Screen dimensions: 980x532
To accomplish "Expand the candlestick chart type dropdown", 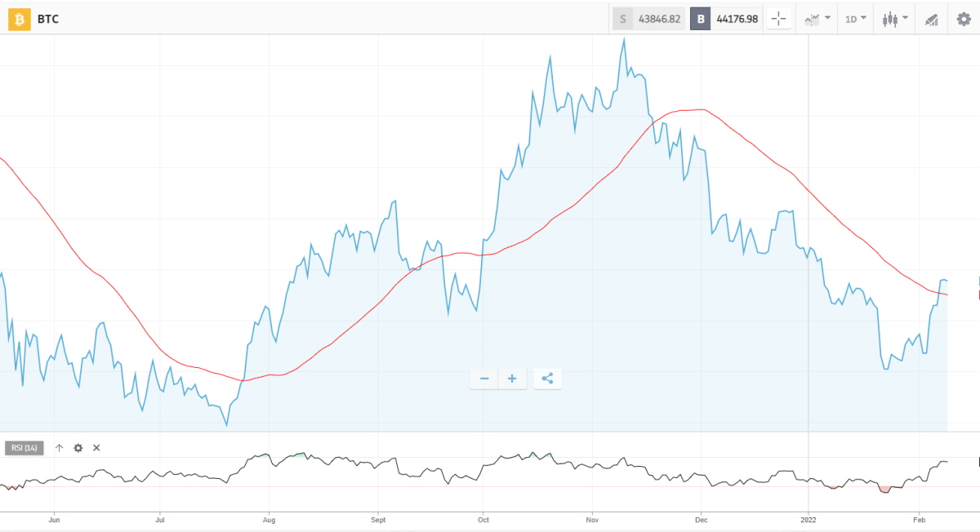I will (x=895, y=19).
